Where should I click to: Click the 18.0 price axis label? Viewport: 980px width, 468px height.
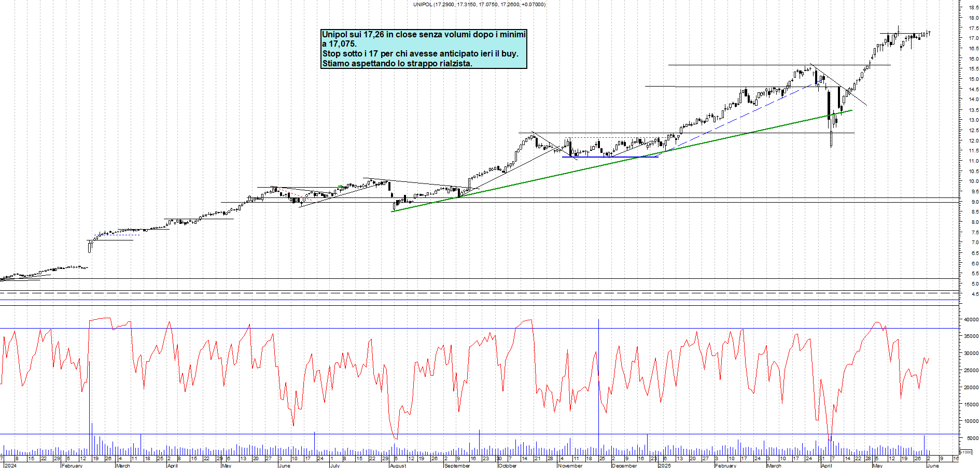974,18
